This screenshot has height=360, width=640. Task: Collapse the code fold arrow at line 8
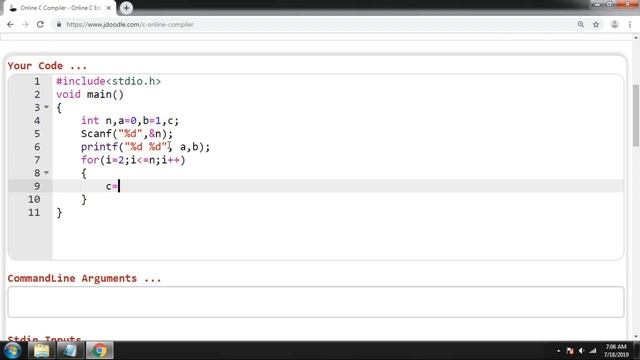(46, 173)
